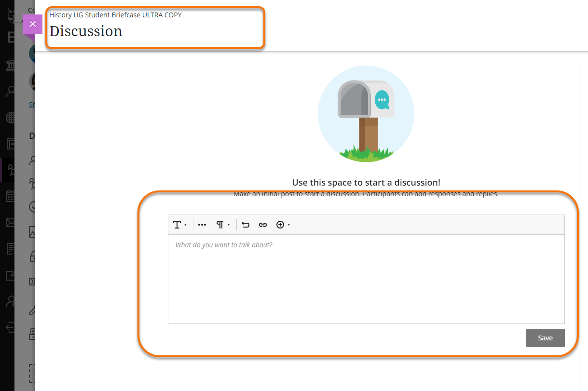Click the Save button
This screenshot has width=588, height=391.
click(545, 337)
